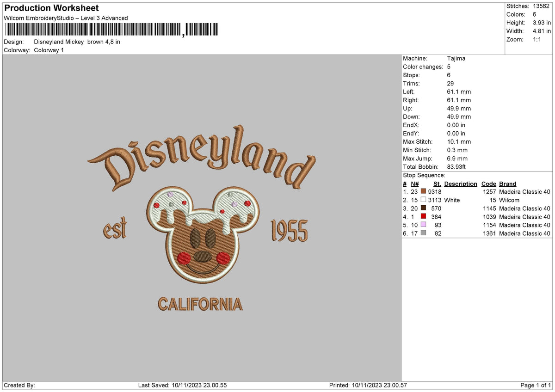Click the 'Colorway 1' value
The image size is (555, 392).
coord(49,50)
